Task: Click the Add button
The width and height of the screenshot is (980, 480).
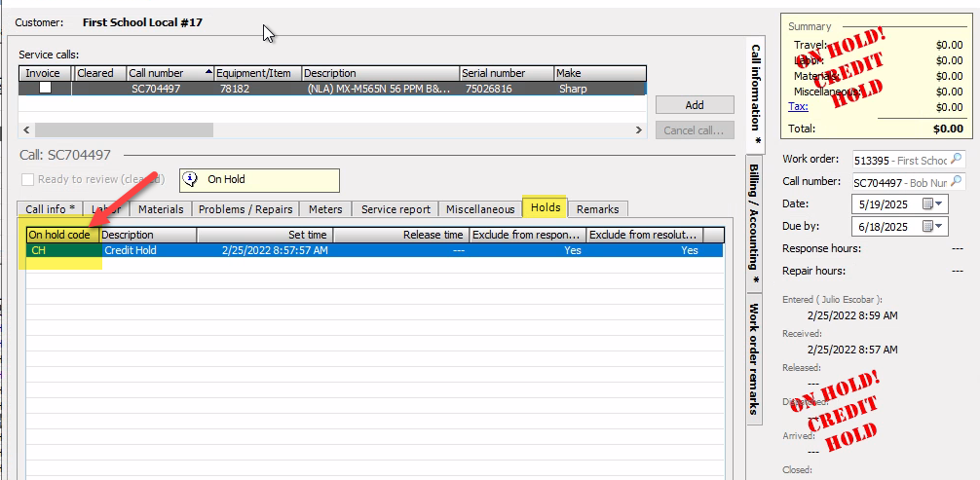Action: 695,105
